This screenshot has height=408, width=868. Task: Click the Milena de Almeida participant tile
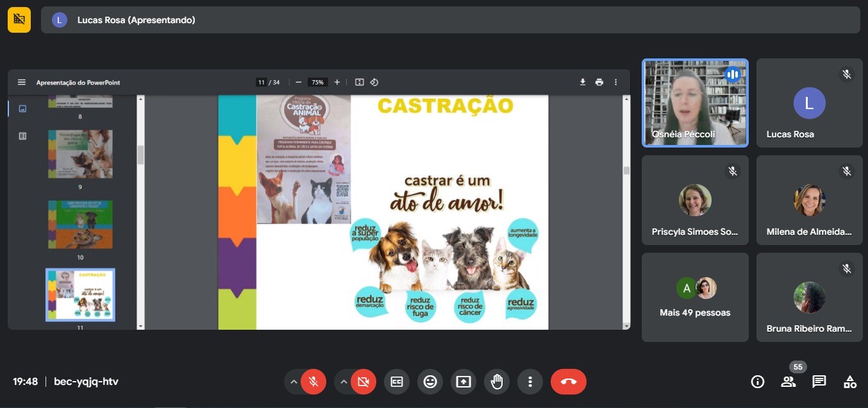(x=809, y=200)
